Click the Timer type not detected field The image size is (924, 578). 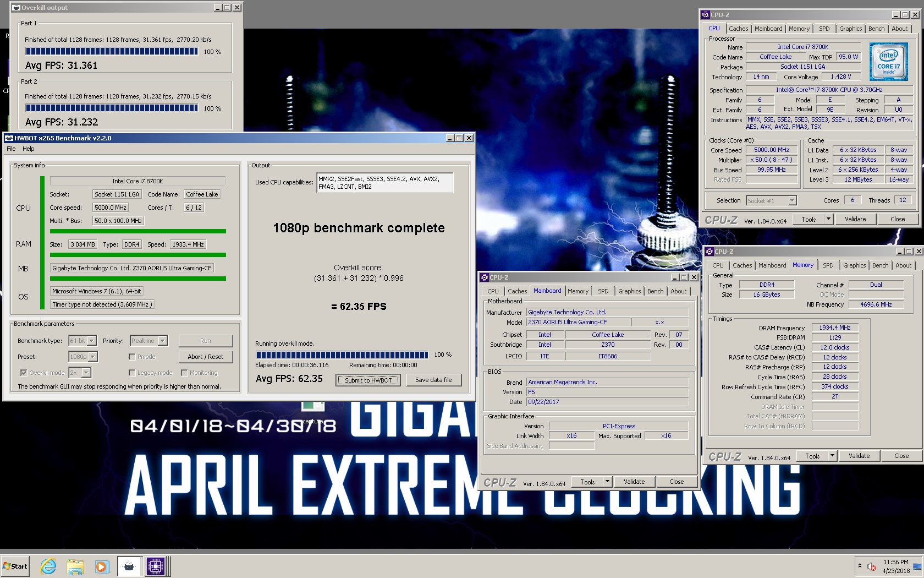[102, 304]
